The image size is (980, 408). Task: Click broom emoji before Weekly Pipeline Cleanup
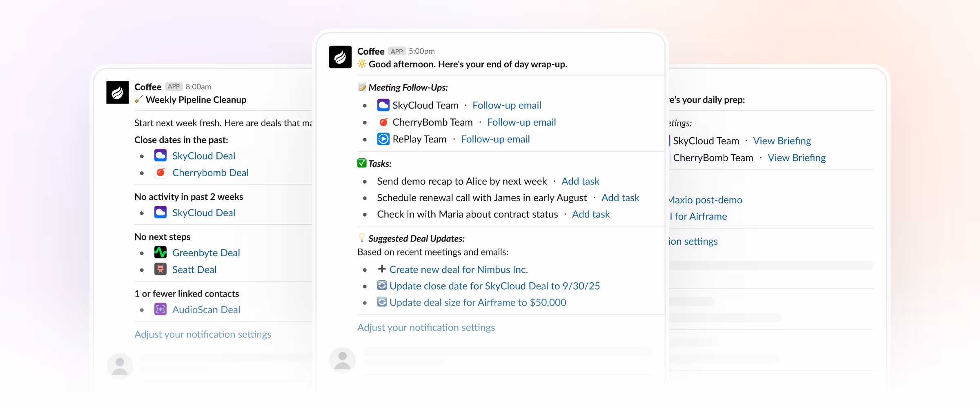pos(139,99)
